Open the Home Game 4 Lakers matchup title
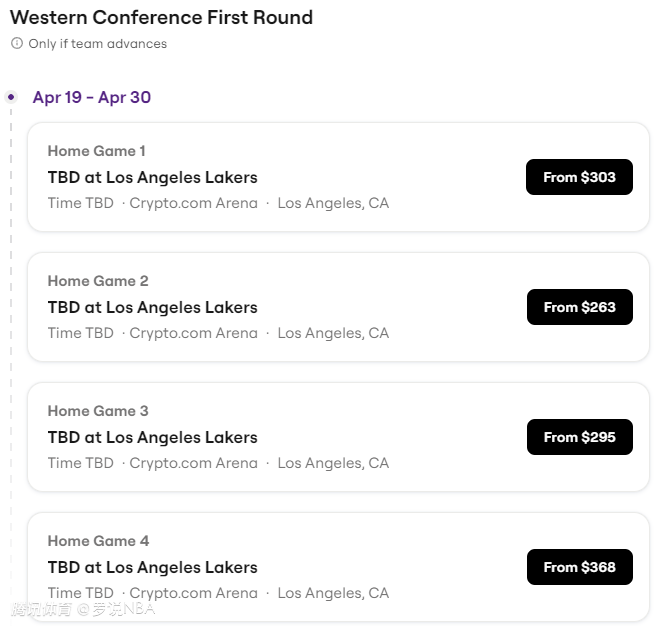The width and height of the screenshot is (658, 626). click(x=152, y=567)
